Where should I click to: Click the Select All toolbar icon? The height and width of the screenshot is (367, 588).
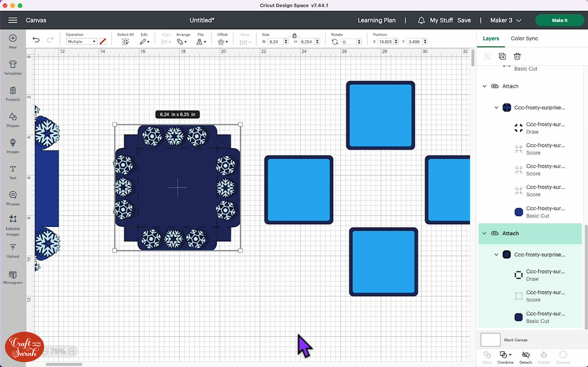(125, 42)
